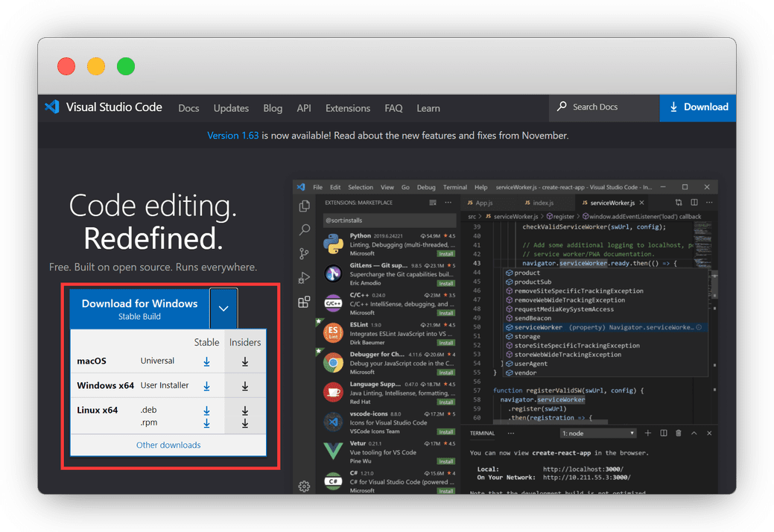774x532 pixels.
Task: Click the Python extension icon
Action: 334,244
